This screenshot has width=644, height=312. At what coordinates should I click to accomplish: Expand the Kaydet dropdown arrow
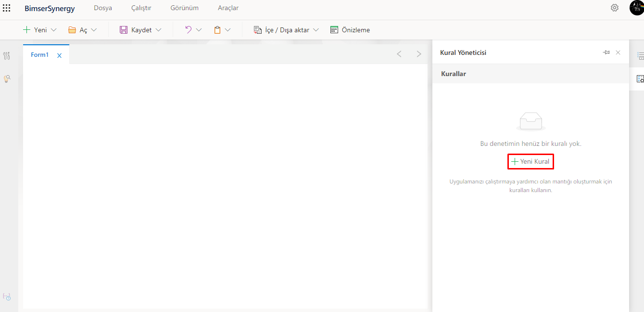(x=158, y=30)
